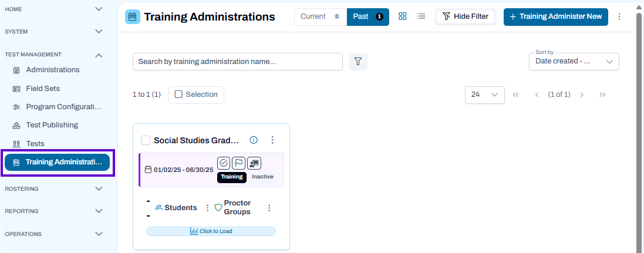
Task: Click the vertical scrollbar up arrow
Action: pos(639,8)
